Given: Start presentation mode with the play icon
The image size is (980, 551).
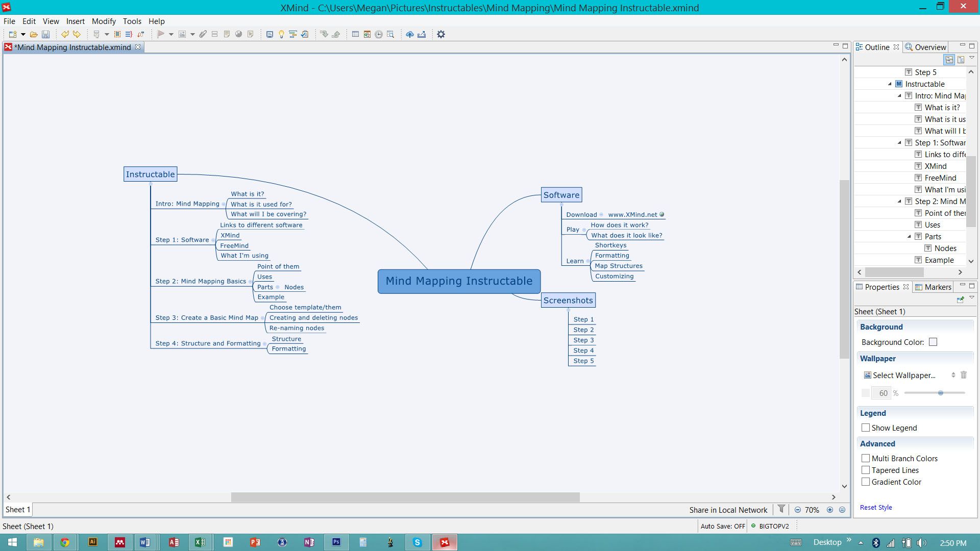Looking at the screenshot, I should point(161,34).
